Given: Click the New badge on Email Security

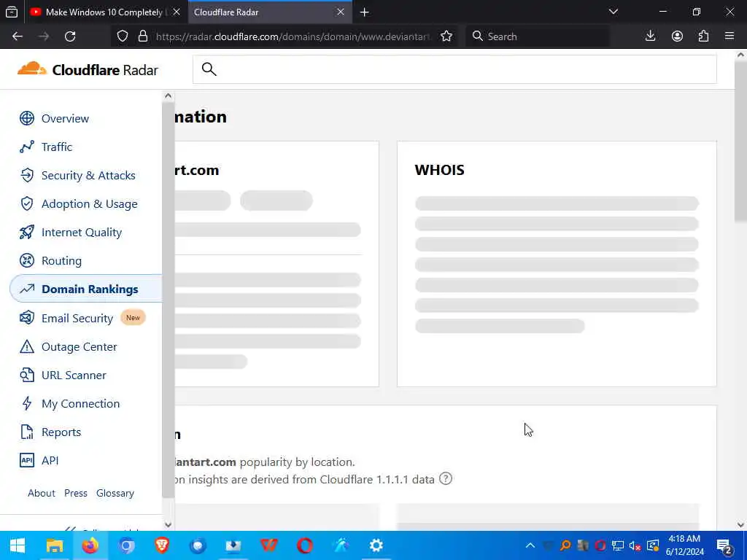Looking at the screenshot, I should click(133, 318).
